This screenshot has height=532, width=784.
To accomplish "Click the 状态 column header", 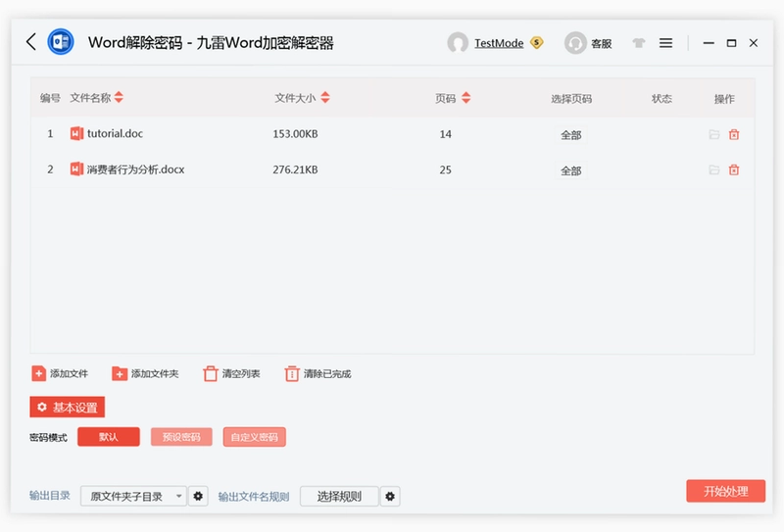I will click(x=661, y=99).
